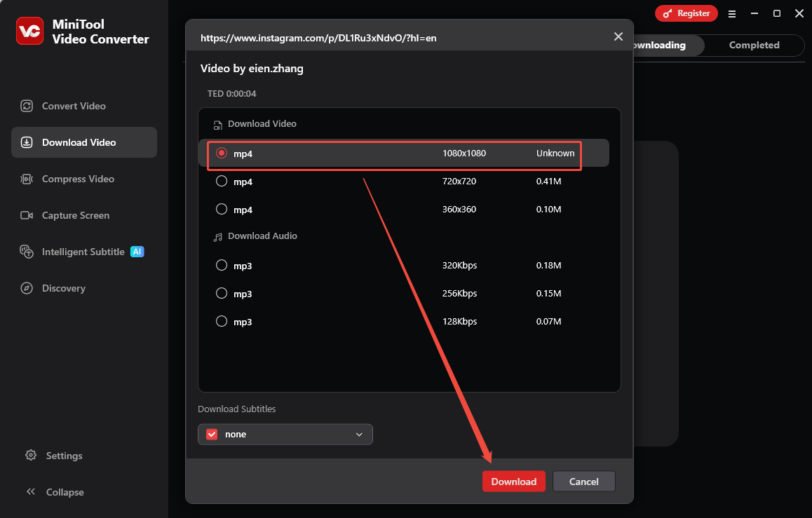Image resolution: width=812 pixels, height=518 pixels.
Task: Click the Download Video section file icon
Action: (x=217, y=125)
